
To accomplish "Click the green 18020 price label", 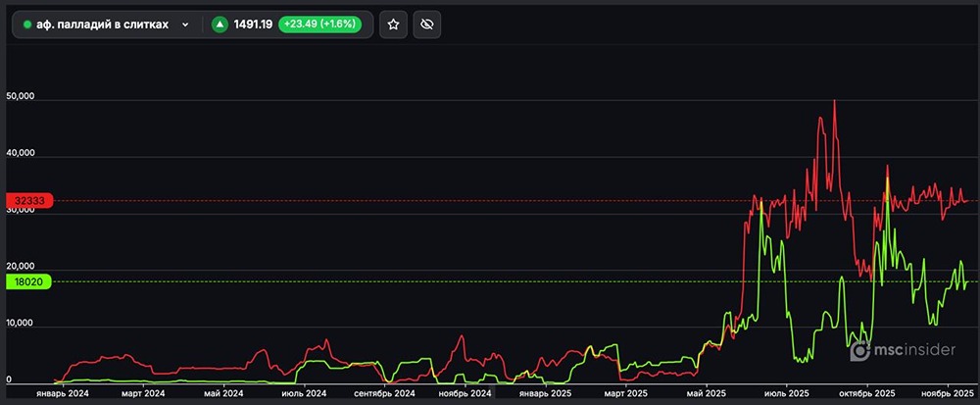I will [29, 281].
